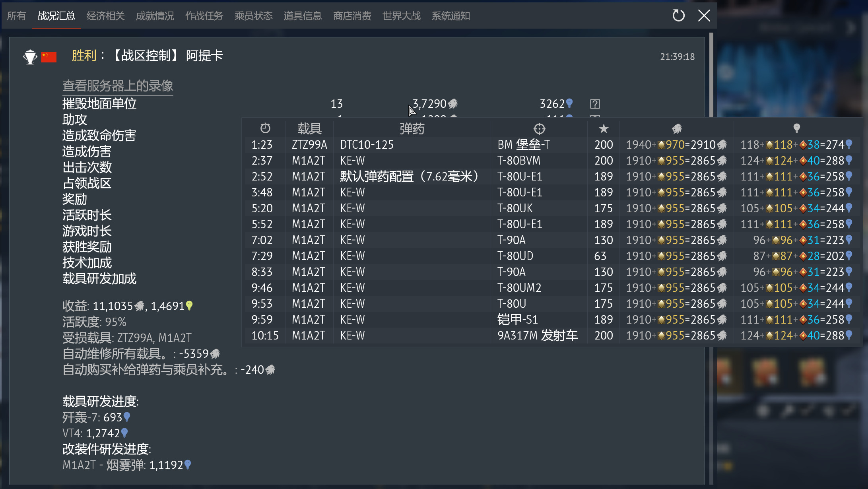Go to the 世界大战 tab
This screenshot has height=489, width=868.
pyautogui.click(x=401, y=16)
